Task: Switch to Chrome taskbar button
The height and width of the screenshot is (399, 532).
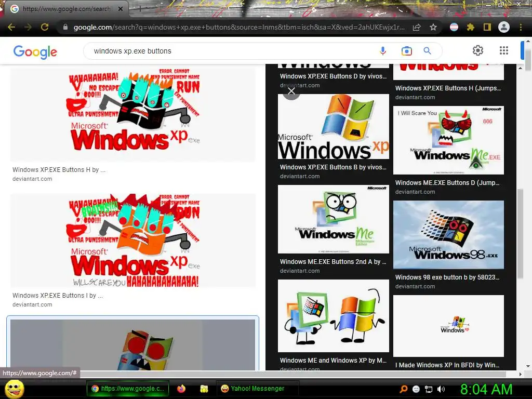Action: coord(128,389)
